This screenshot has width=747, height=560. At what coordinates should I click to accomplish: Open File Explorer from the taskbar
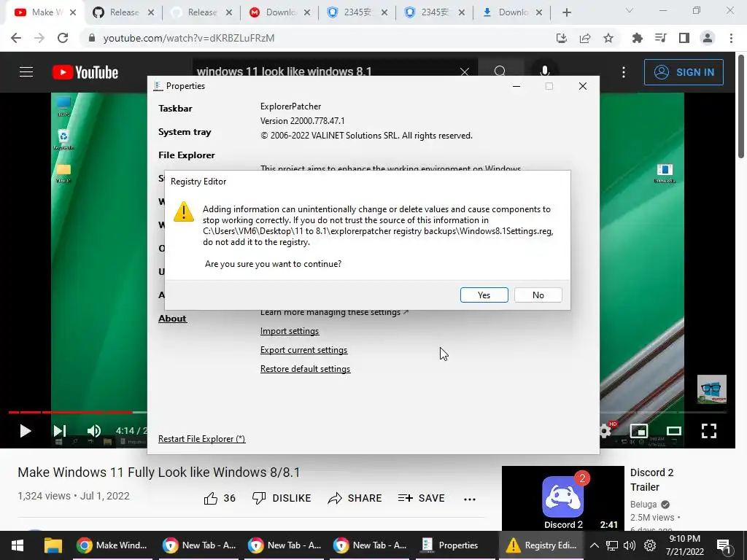[x=53, y=545]
